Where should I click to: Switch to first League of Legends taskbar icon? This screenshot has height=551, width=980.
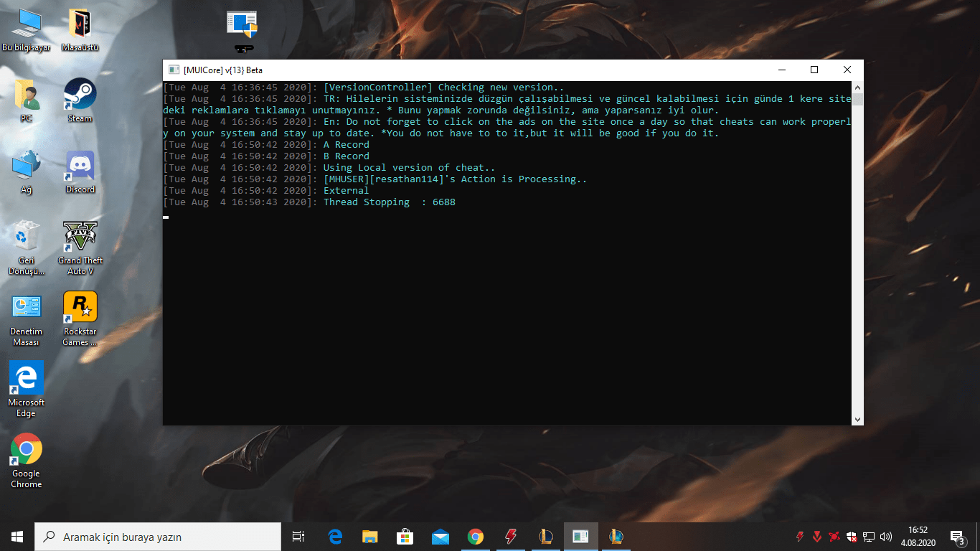pos(546,537)
